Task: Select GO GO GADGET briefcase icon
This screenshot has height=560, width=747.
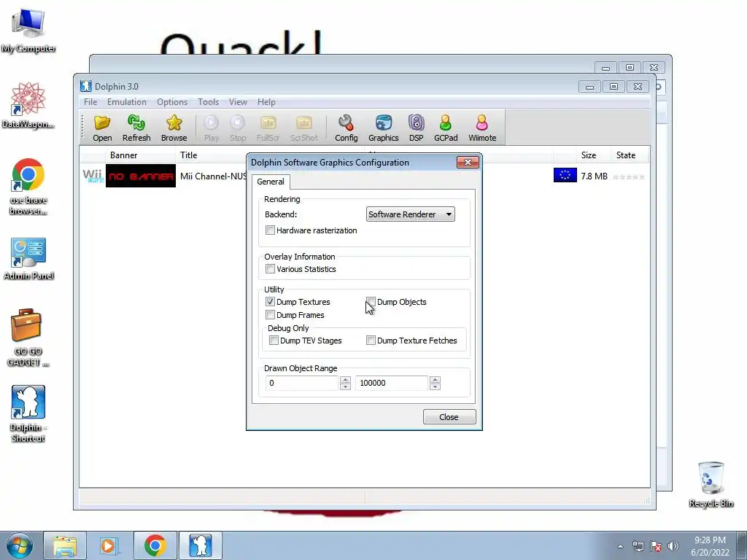Action: [28, 337]
